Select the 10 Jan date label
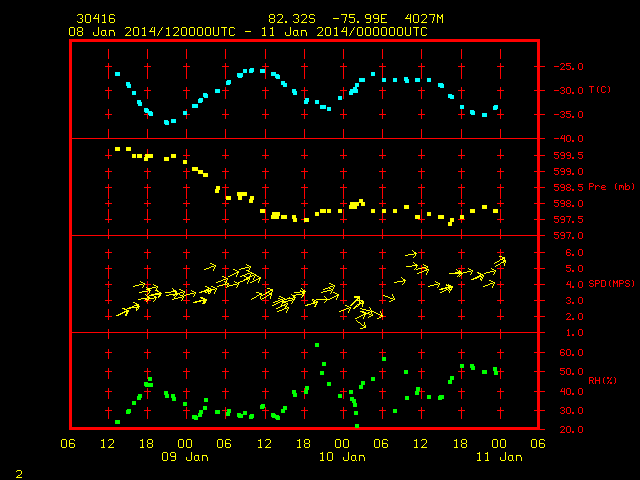The width and height of the screenshot is (640, 480). (x=342, y=457)
